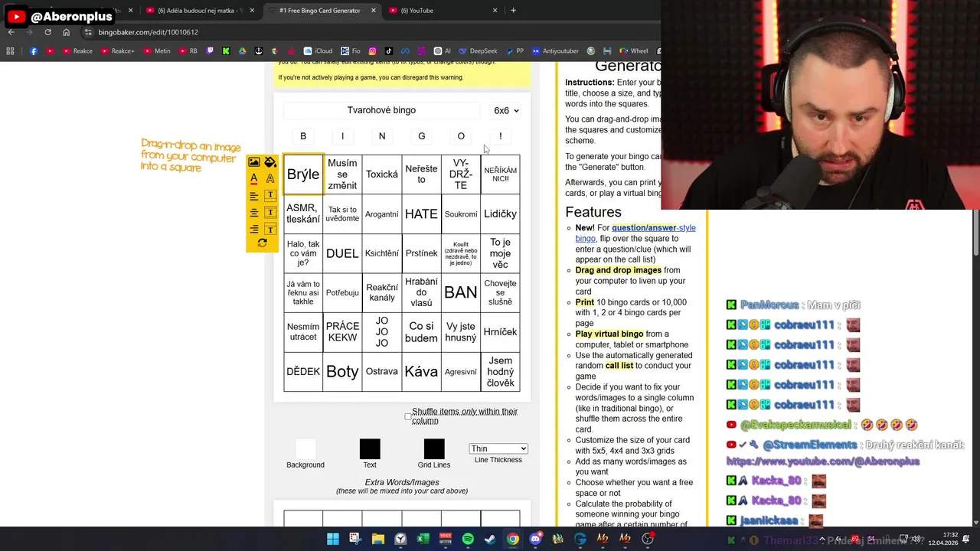This screenshot has width=980, height=551.
Task: Select the Hrníček bingo square
Action: click(x=500, y=332)
